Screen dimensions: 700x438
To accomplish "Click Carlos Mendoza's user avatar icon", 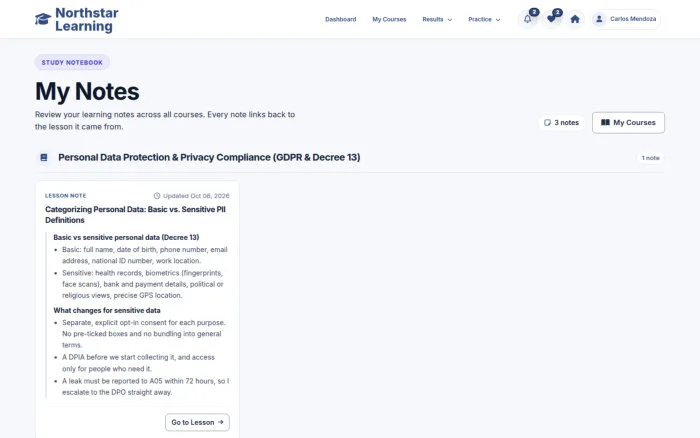I will point(599,19).
